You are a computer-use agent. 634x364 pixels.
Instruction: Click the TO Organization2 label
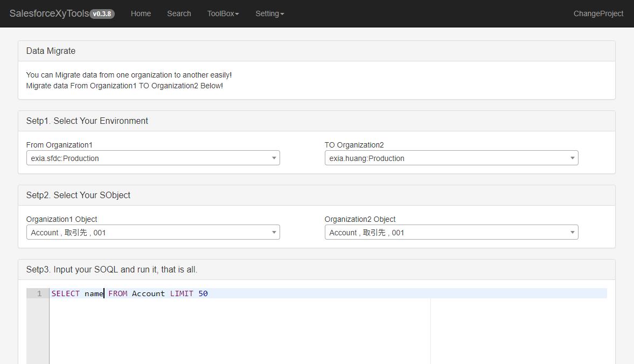[354, 145]
